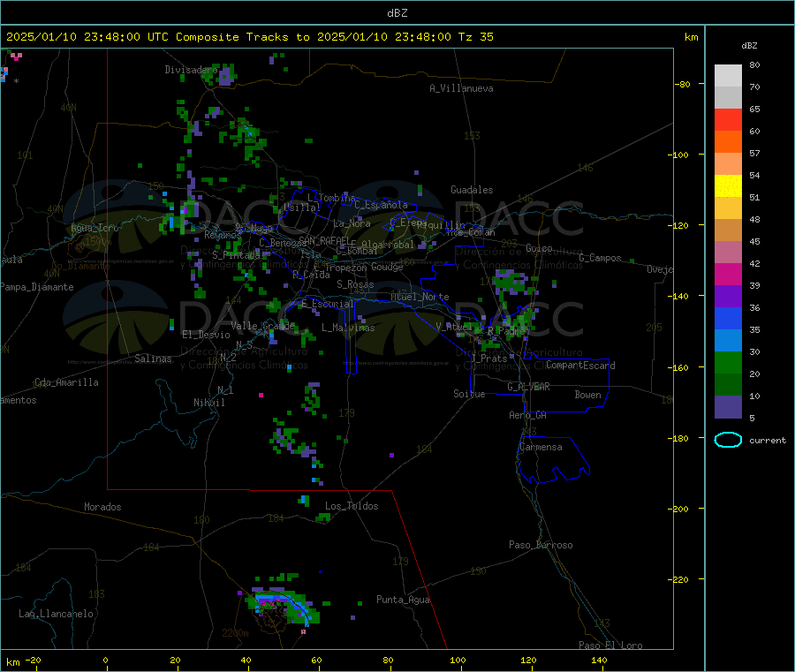Click the red 60 dBZ legend color
The width and height of the screenshot is (795, 672).
point(728,119)
